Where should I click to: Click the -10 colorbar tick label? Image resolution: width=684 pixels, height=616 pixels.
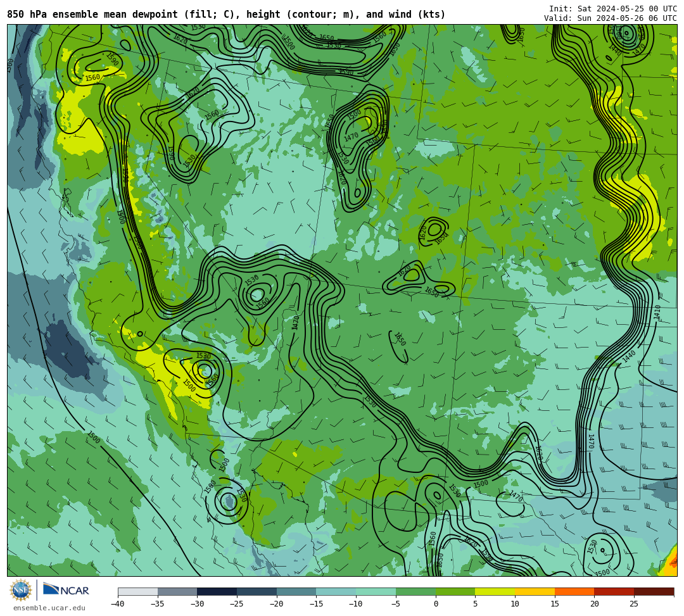click(356, 604)
